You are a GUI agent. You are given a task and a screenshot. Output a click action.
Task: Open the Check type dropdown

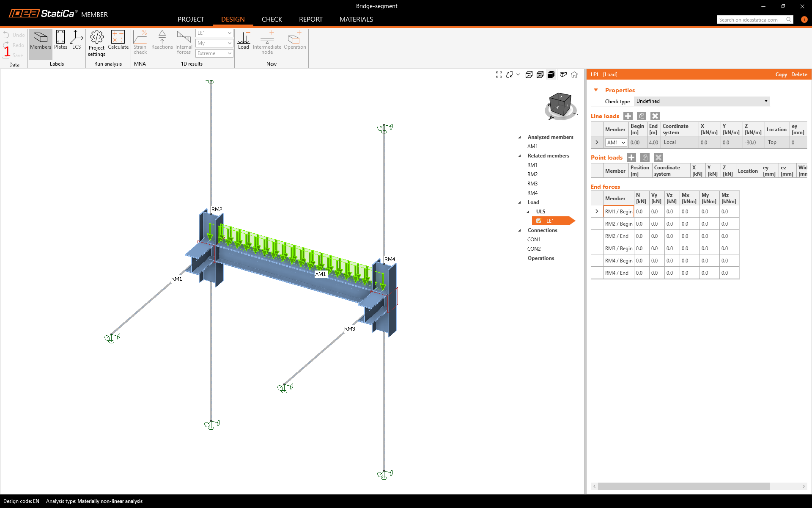(x=701, y=101)
